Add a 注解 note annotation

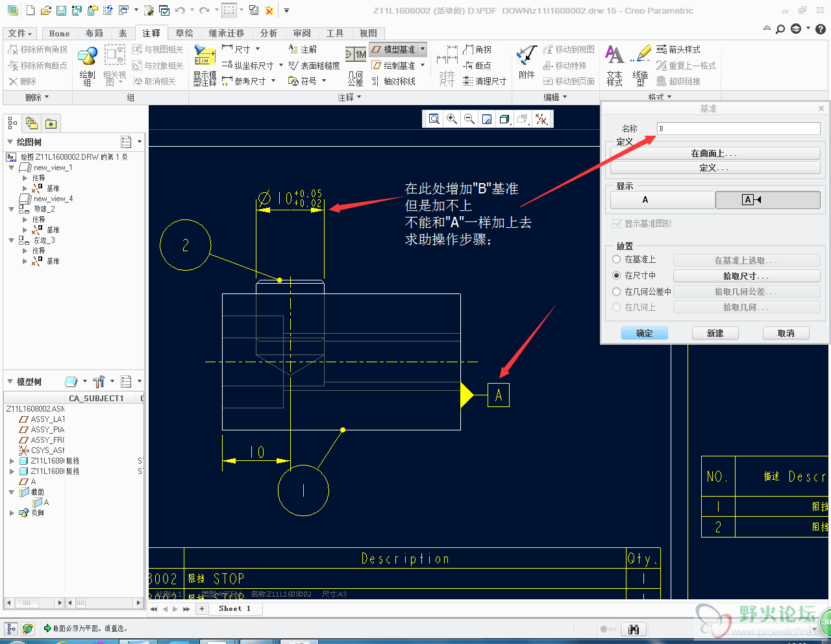tap(303, 49)
